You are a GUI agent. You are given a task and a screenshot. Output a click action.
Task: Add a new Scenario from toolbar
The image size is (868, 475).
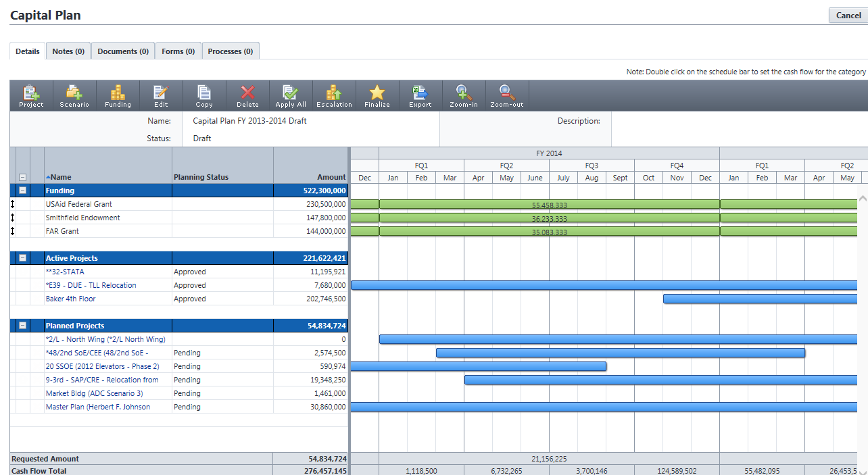click(x=74, y=96)
